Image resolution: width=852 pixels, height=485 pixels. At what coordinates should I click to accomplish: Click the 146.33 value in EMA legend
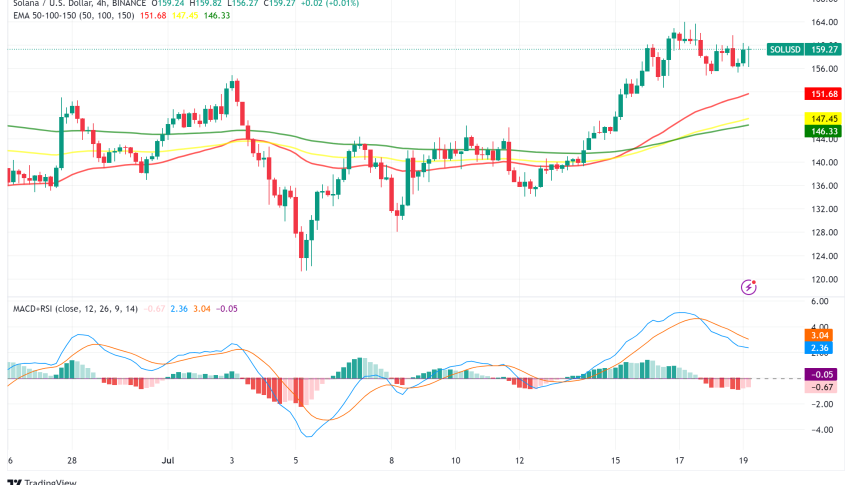pyautogui.click(x=217, y=16)
